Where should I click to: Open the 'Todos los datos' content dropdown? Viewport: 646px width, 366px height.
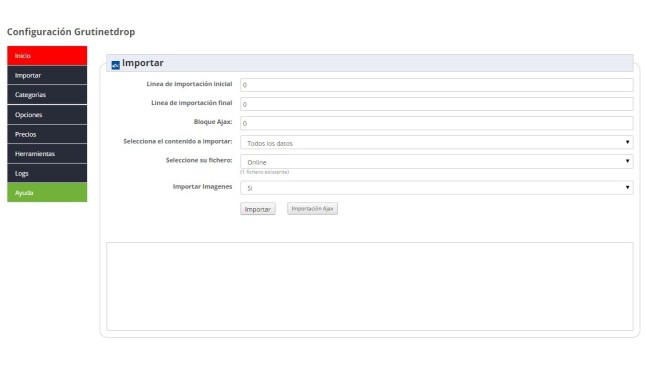pos(437,143)
